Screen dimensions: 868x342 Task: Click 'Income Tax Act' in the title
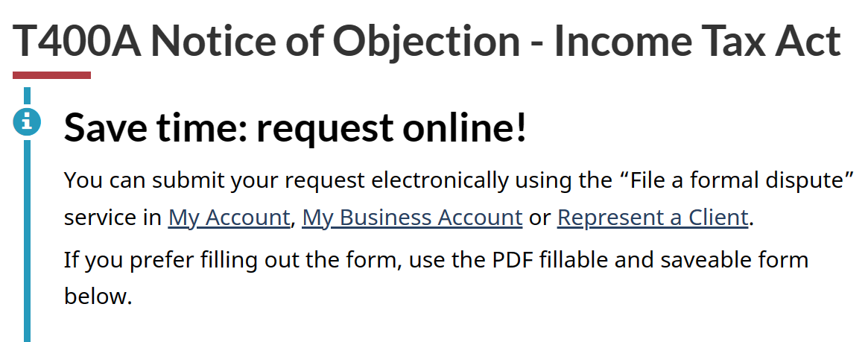[697, 42]
